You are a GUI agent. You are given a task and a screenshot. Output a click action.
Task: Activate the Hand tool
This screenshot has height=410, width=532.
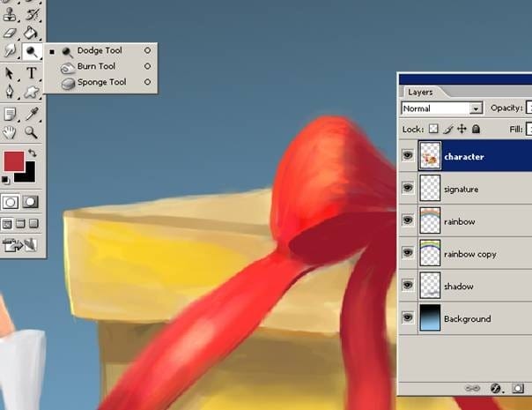(10, 132)
